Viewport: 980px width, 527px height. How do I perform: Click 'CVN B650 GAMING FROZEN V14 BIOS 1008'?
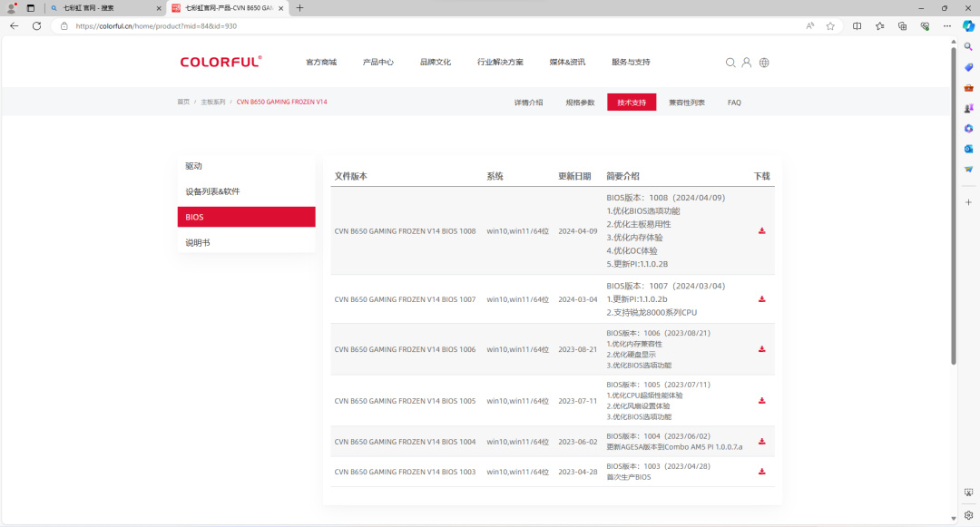(x=405, y=231)
